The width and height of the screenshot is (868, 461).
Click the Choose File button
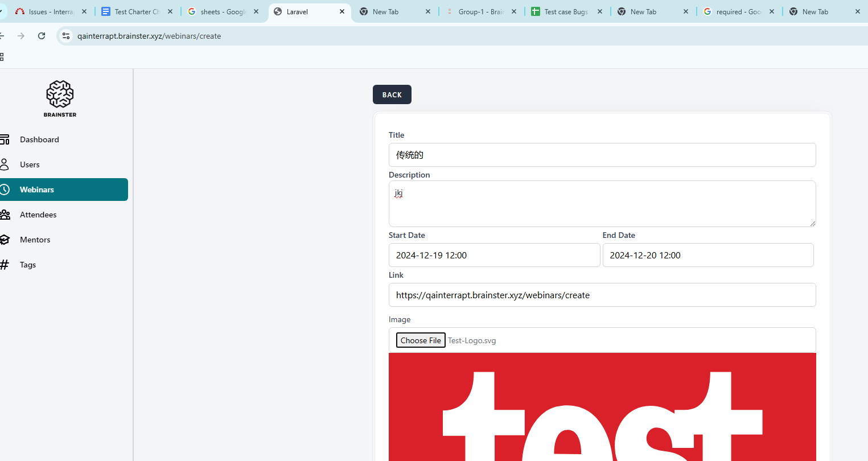click(x=421, y=340)
